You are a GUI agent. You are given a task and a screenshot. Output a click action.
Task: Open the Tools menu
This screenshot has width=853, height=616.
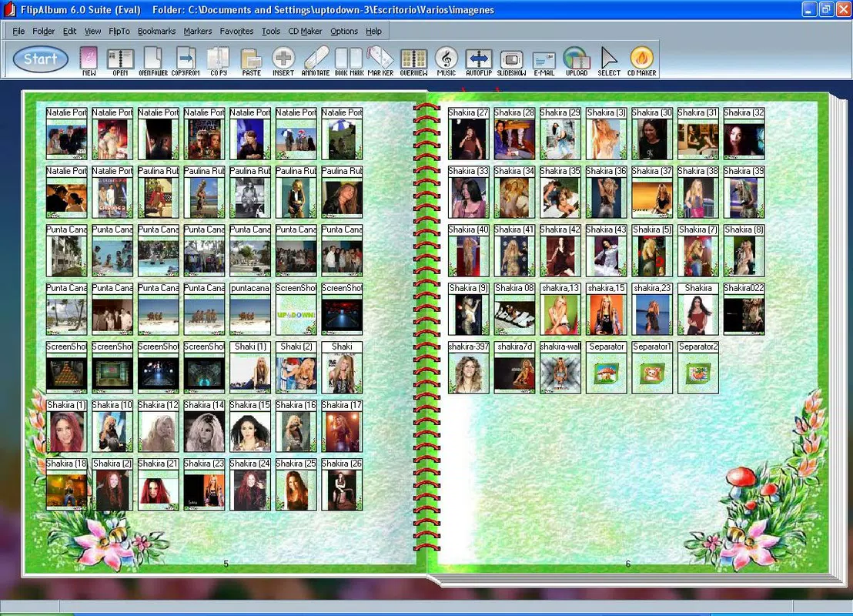point(271,31)
